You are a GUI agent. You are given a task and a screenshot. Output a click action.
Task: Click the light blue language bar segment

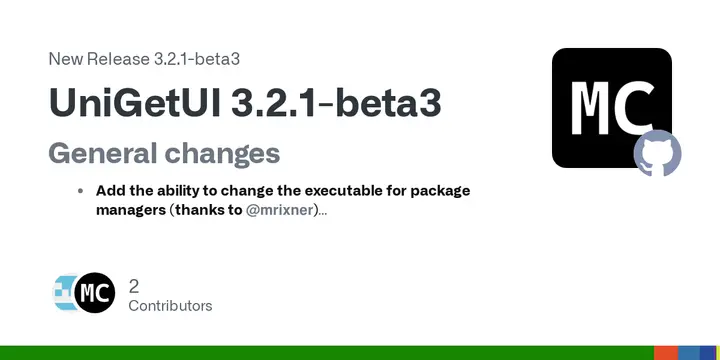689,353
